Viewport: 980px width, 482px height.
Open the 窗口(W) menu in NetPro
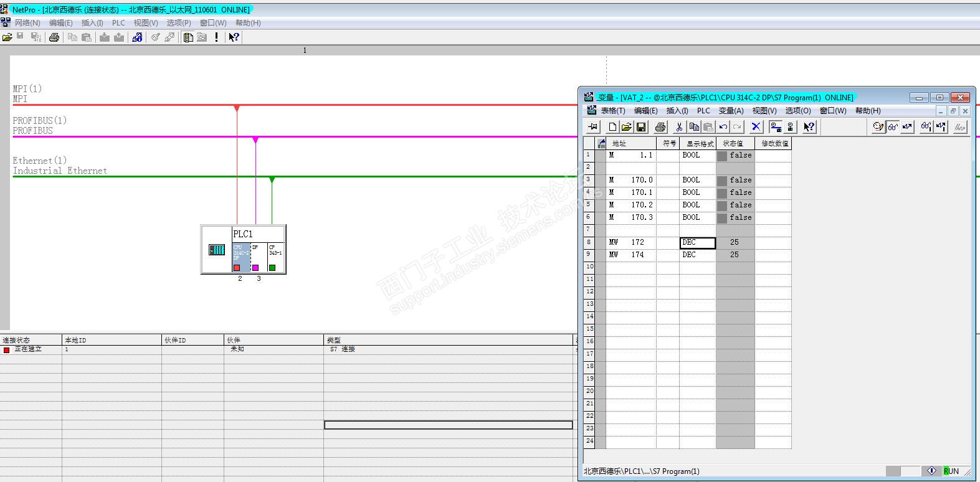coord(213,23)
